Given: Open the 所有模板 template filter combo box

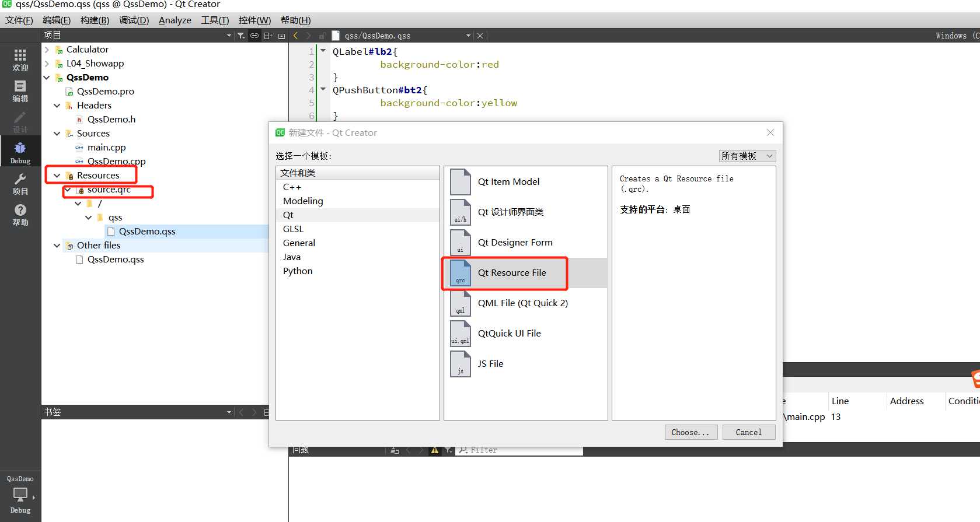Looking at the screenshot, I should pos(747,156).
